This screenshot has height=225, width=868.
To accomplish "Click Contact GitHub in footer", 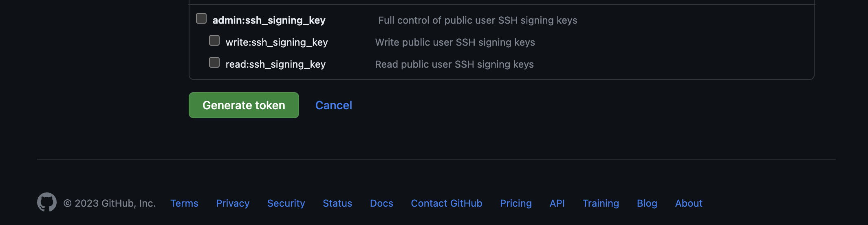I will 447,203.
